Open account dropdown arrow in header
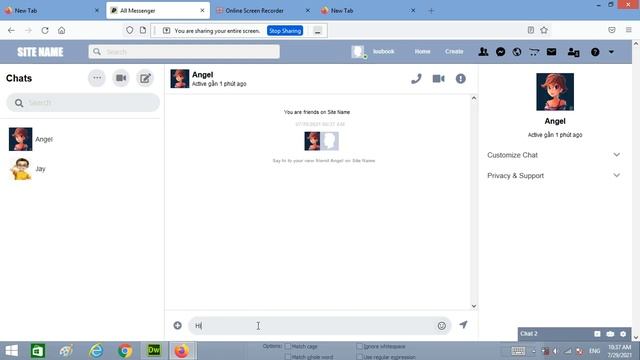Viewport: 640px width, 360px height. [x=611, y=52]
